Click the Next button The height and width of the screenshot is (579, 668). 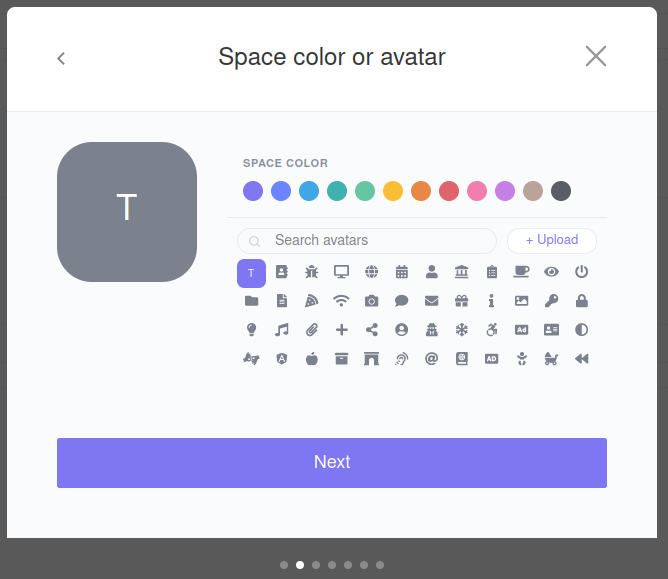332,463
